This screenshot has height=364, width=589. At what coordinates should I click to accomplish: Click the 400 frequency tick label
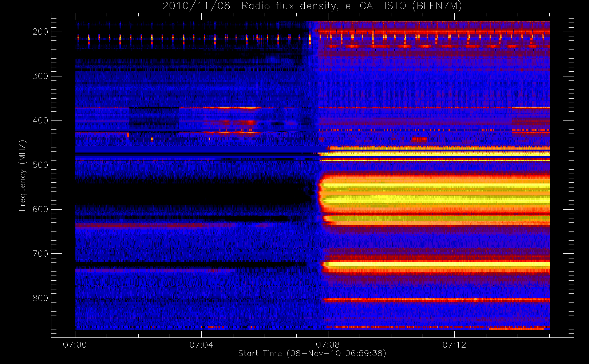tap(40, 120)
